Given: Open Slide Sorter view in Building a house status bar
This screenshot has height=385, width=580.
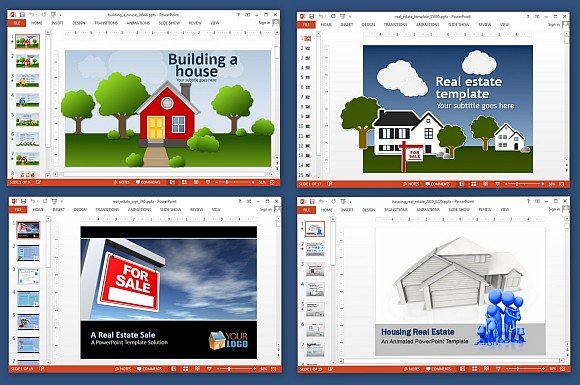Looking at the screenshot, I should click(184, 182).
